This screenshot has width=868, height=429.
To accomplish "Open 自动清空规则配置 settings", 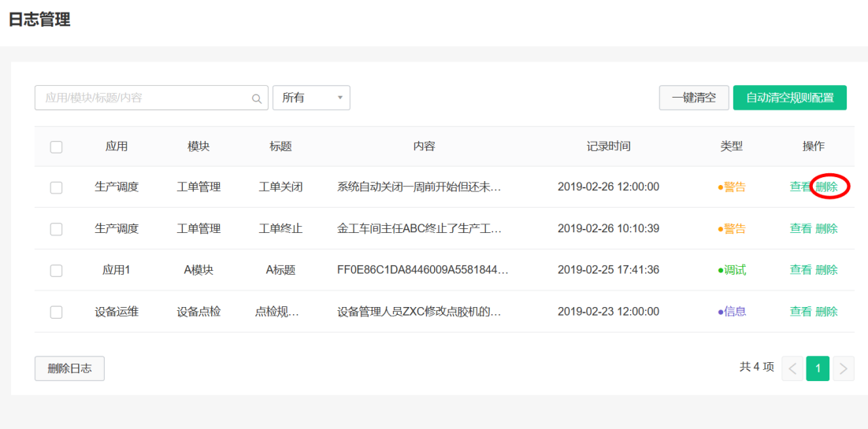I will [x=789, y=98].
